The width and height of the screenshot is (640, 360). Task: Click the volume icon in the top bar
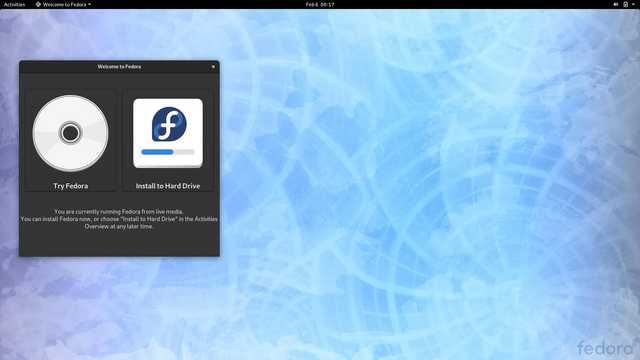[x=616, y=4]
